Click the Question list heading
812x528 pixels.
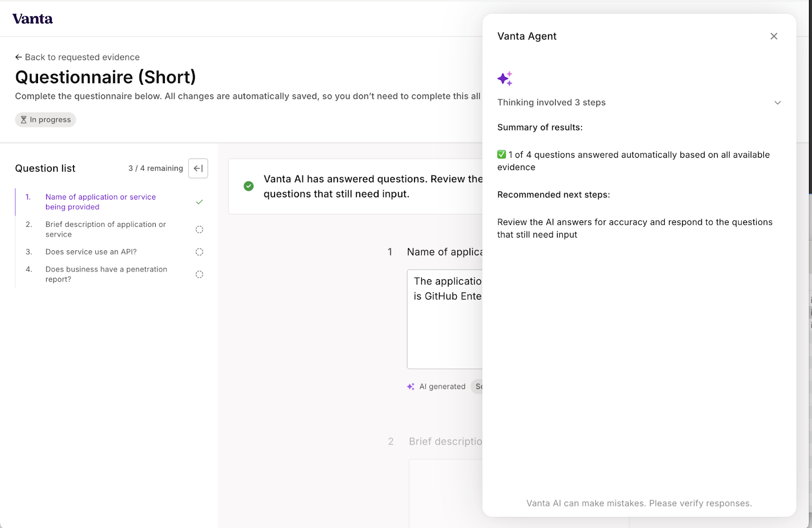45,169
